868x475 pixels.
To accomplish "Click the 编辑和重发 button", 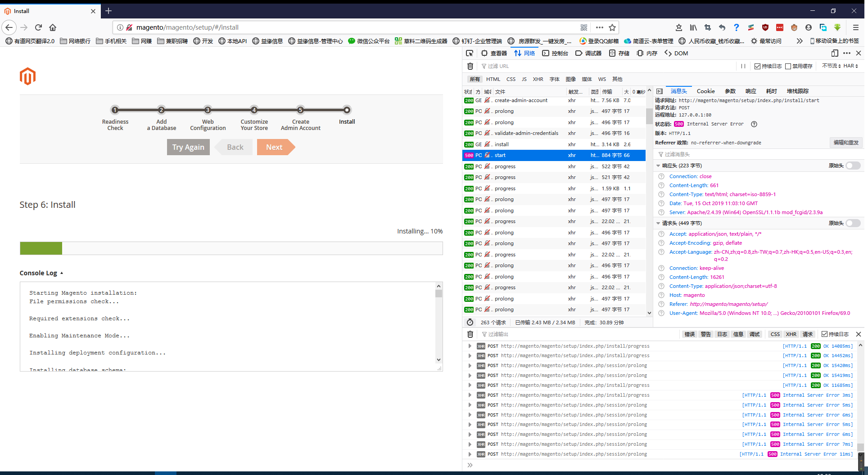I will point(845,143).
